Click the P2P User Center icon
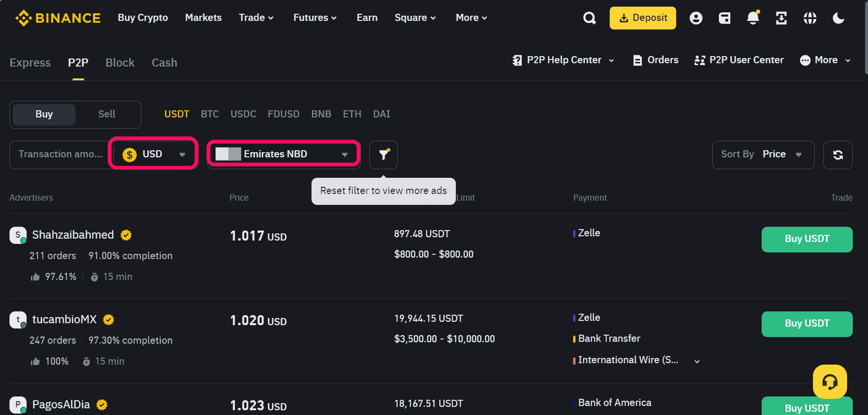 699,60
